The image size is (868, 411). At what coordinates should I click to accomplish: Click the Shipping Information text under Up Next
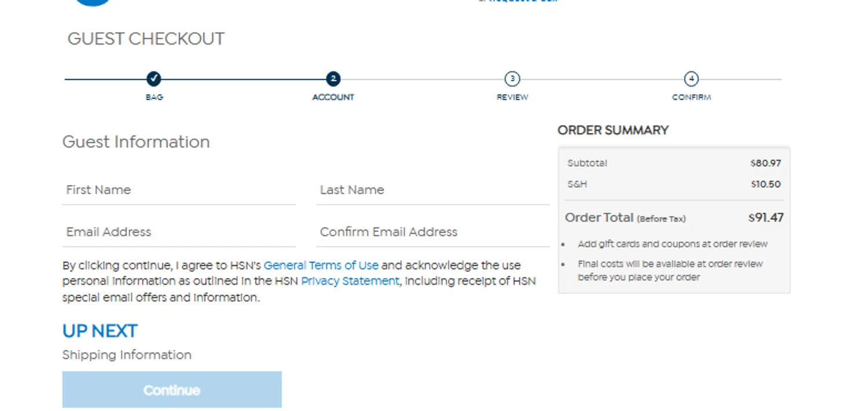point(127,355)
